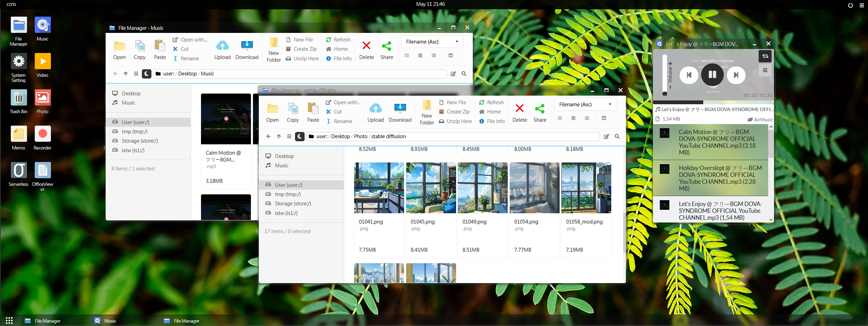
Task: Switch to Music app in taskbar
Action: [106, 321]
